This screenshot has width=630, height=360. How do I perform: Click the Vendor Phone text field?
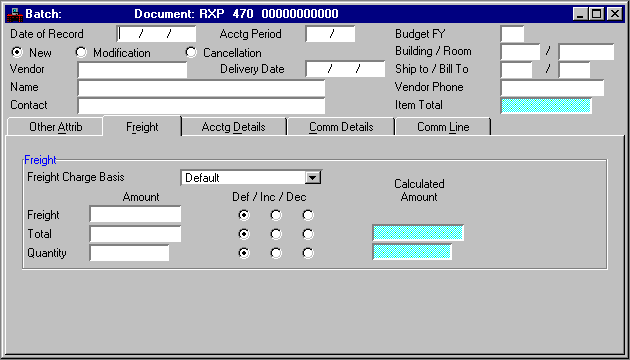click(x=552, y=88)
